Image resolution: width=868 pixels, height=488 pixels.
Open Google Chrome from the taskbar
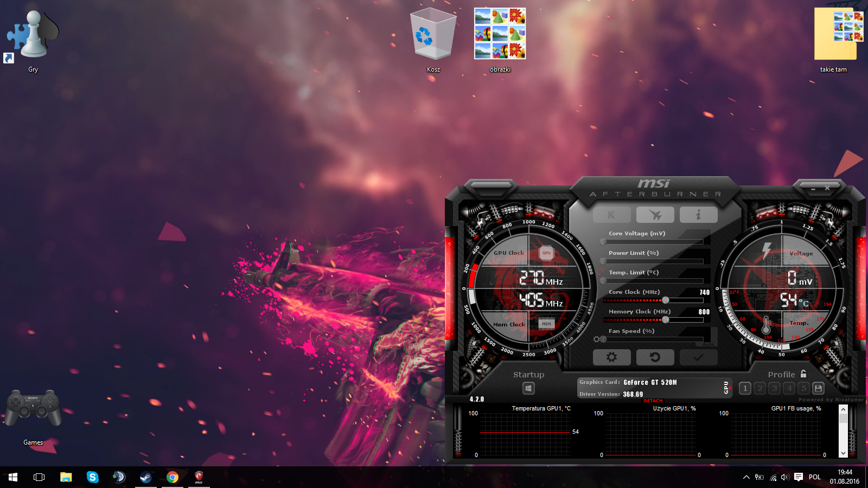click(173, 477)
